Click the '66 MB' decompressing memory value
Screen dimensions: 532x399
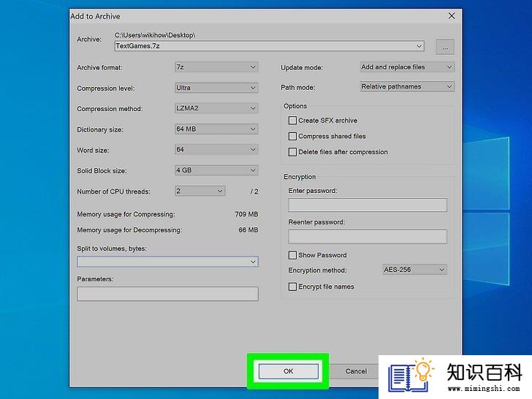(248, 230)
